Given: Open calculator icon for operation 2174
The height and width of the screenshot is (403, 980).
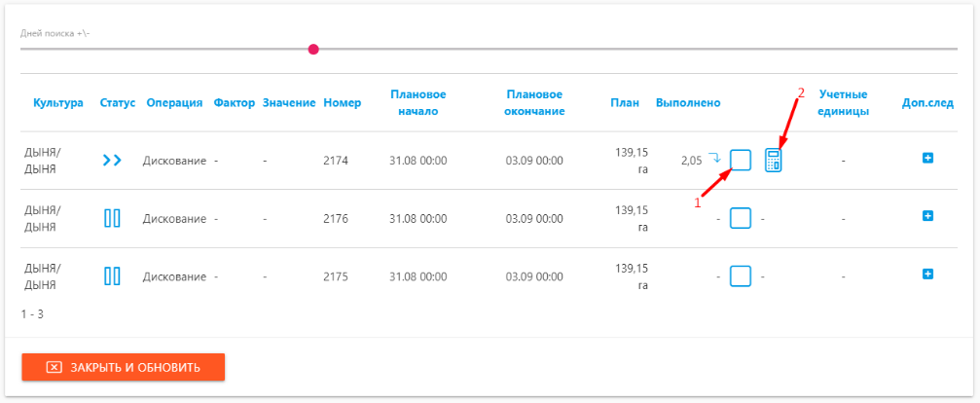Looking at the screenshot, I should pyautogui.click(x=774, y=161).
